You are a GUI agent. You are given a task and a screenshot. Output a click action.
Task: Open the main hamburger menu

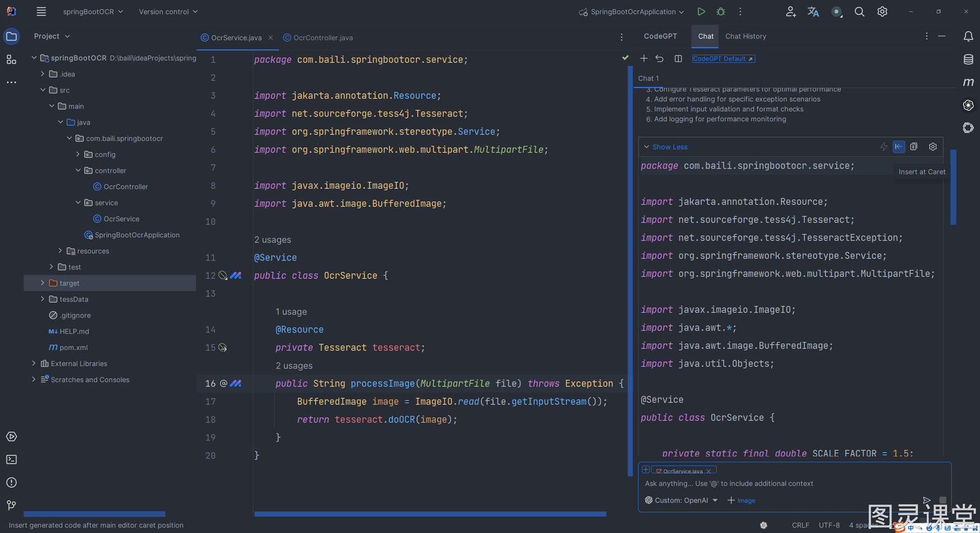[41, 12]
